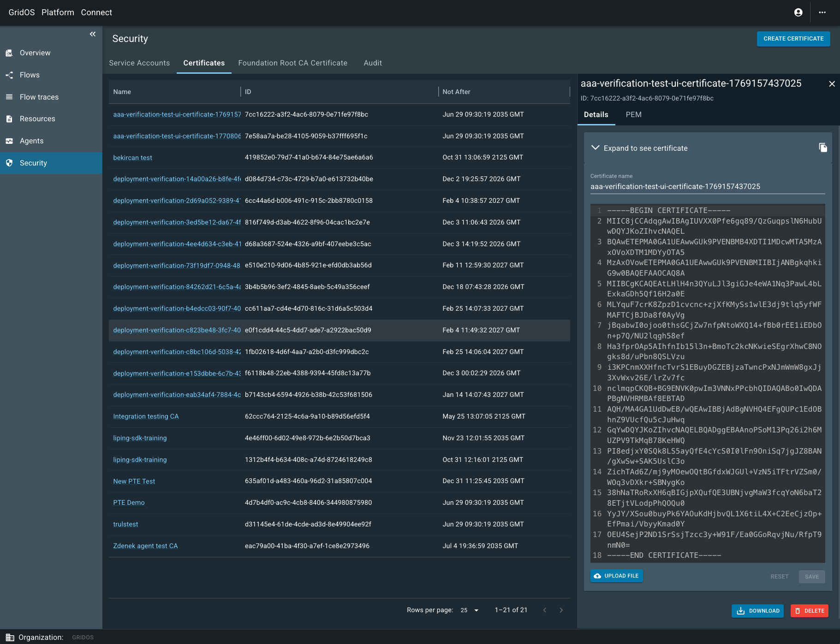Open the three-dot more options menu
Viewport: 840px width, 644px height.
coord(822,12)
